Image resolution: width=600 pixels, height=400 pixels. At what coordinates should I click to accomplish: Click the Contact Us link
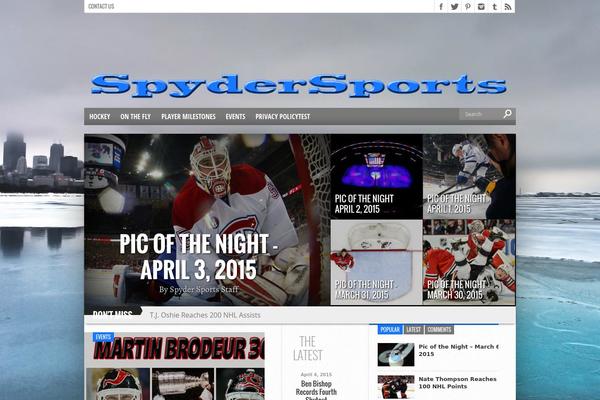pos(101,6)
